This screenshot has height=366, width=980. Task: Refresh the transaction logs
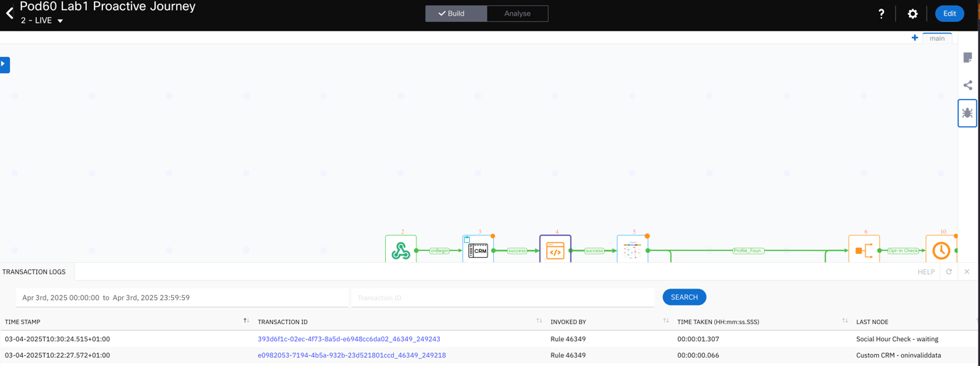pos(949,271)
